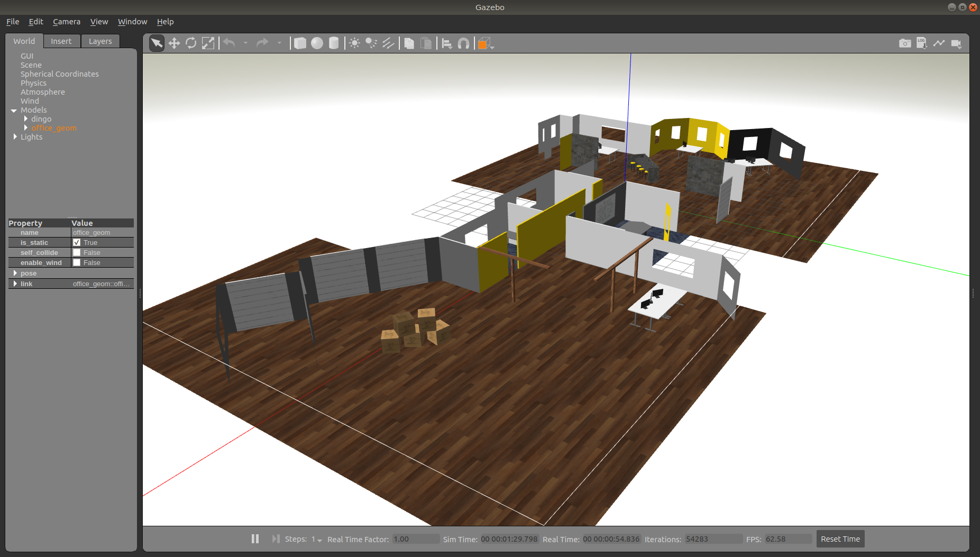Step the simulation forward once
This screenshot has height=557, width=980.
coord(276,538)
